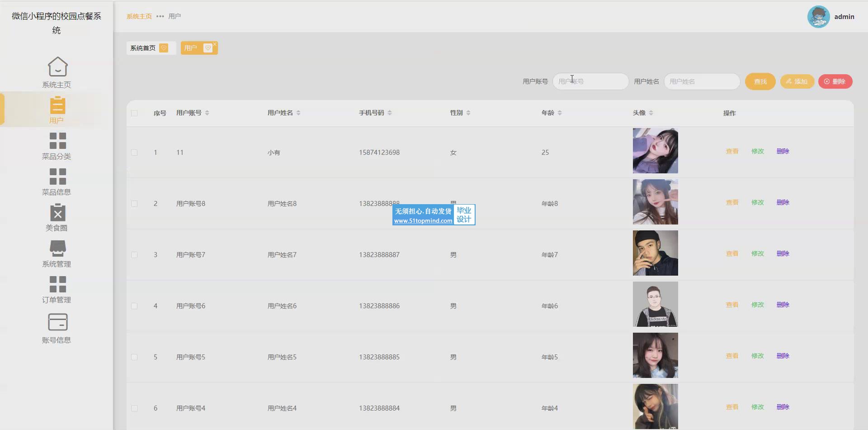
Task: Open the 系统主页 home icon in sidebar
Action: coord(57,67)
